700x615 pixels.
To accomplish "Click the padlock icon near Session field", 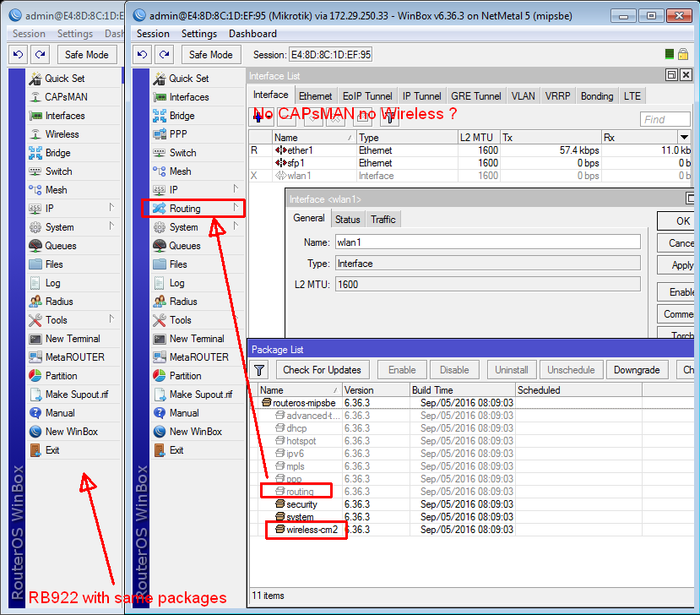I will 683,54.
